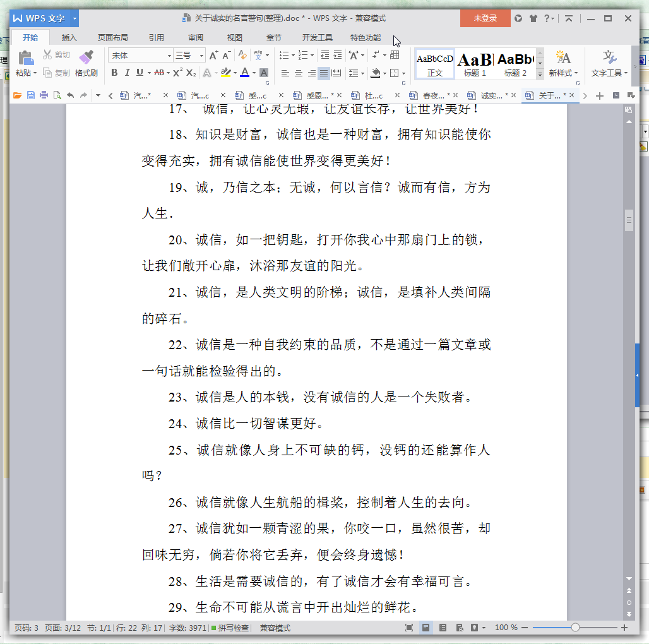Expand bullet list options arrow
Viewport: 649px width, 644px height.
293,55
